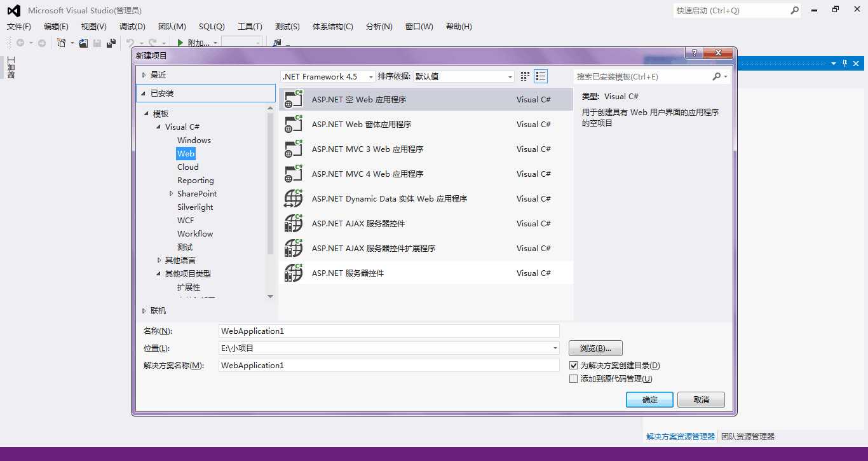
Task: Enable 添加到源代码管理 checkbox
Action: pos(573,379)
